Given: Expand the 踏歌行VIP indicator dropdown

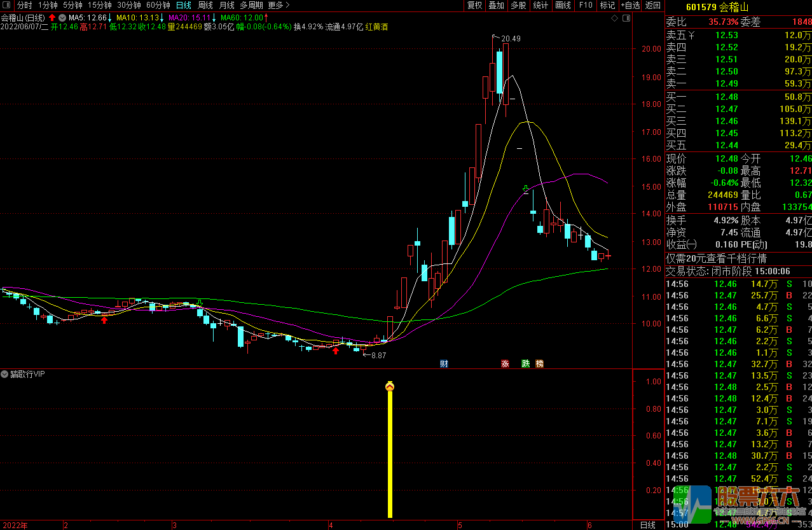Looking at the screenshot, I should click(x=5, y=374).
